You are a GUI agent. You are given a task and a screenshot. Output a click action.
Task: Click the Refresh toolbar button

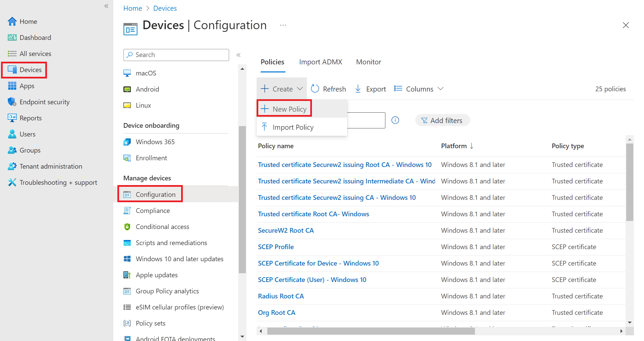tap(329, 89)
